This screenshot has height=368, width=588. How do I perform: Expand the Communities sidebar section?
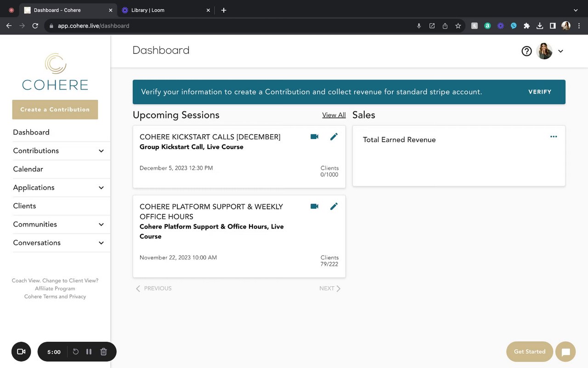(101, 224)
